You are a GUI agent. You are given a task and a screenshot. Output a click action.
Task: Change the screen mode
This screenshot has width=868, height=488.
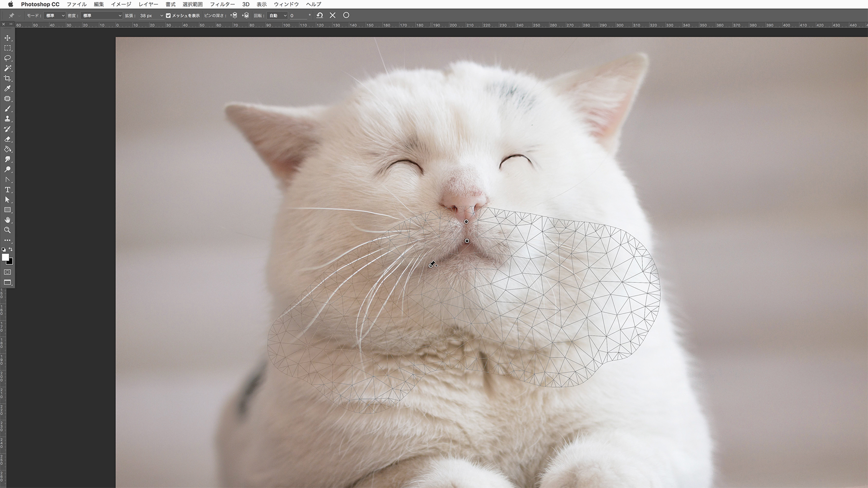[x=7, y=282]
